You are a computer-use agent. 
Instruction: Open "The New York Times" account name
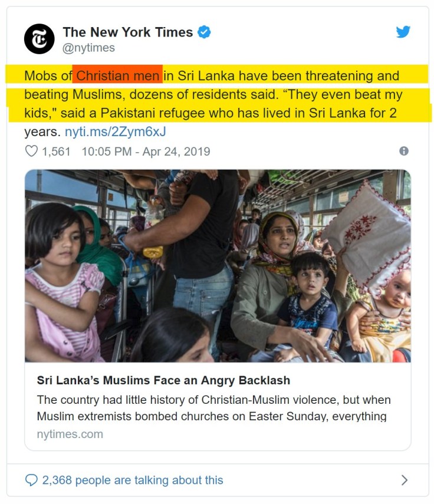coord(128,32)
